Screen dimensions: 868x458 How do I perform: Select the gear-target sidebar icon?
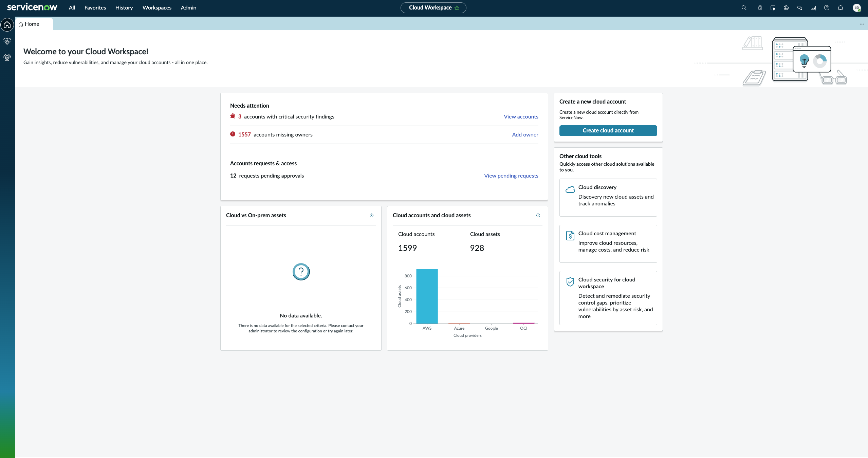coord(7,57)
